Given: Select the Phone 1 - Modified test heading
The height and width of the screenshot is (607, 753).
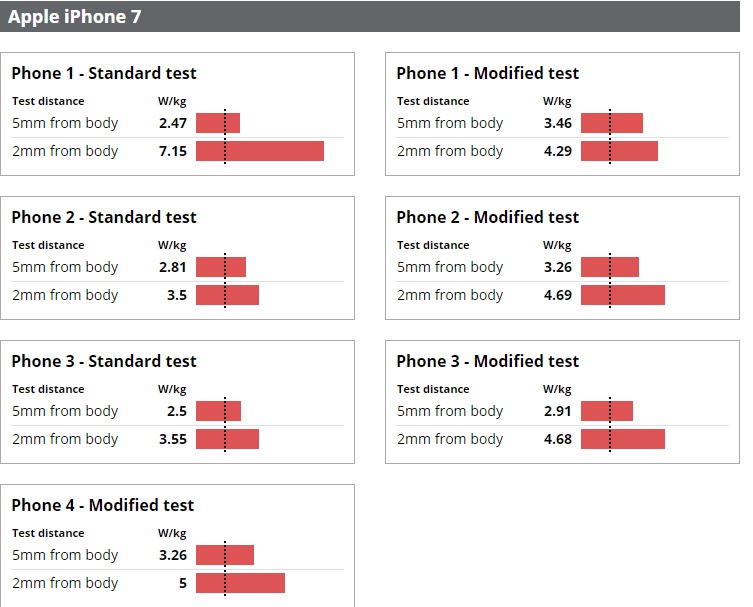Looking at the screenshot, I should click(487, 73).
